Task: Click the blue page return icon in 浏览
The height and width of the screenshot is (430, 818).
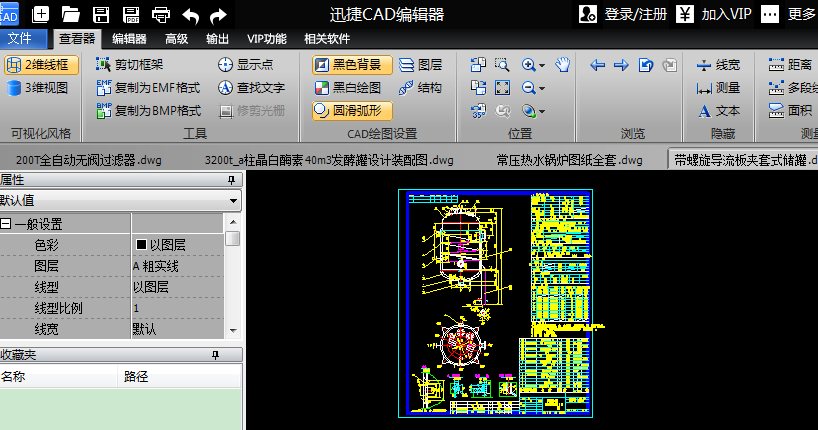Action: 646,65
